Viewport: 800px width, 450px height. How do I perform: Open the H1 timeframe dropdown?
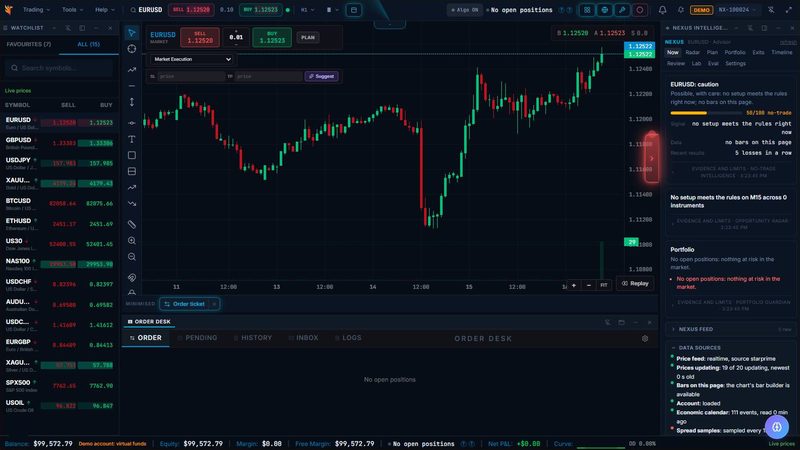307,10
